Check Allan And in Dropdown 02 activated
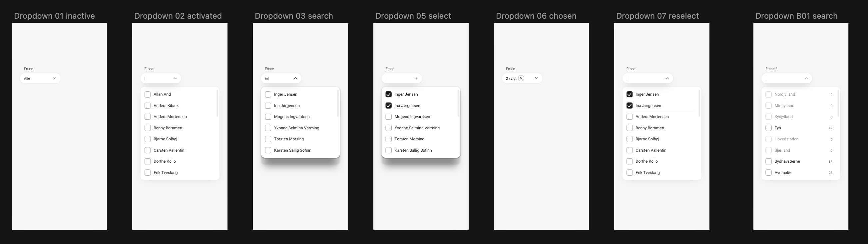This screenshot has height=244, width=868. click(148, 94)
